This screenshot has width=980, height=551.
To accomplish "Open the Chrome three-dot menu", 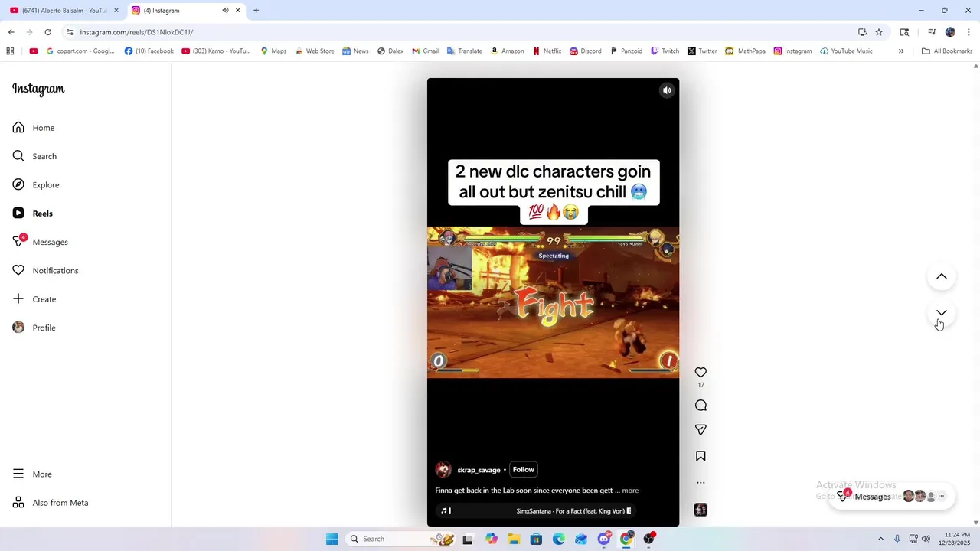I will point(969,32).
